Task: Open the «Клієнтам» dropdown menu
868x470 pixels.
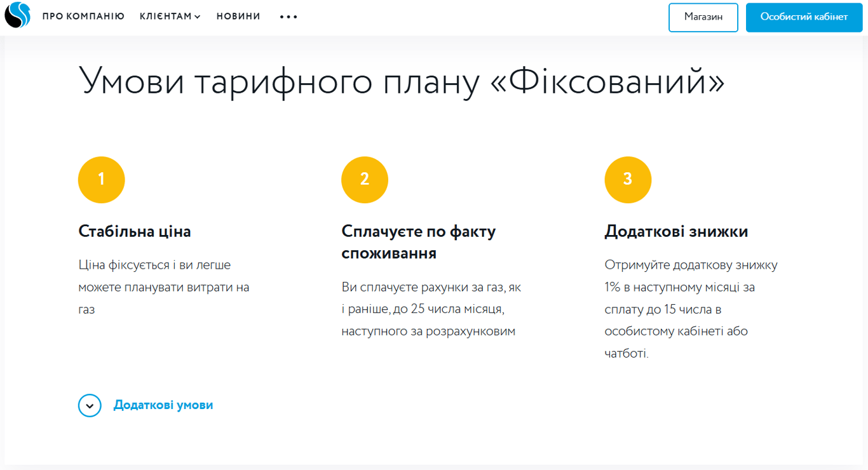Action: tap(165, 17)
